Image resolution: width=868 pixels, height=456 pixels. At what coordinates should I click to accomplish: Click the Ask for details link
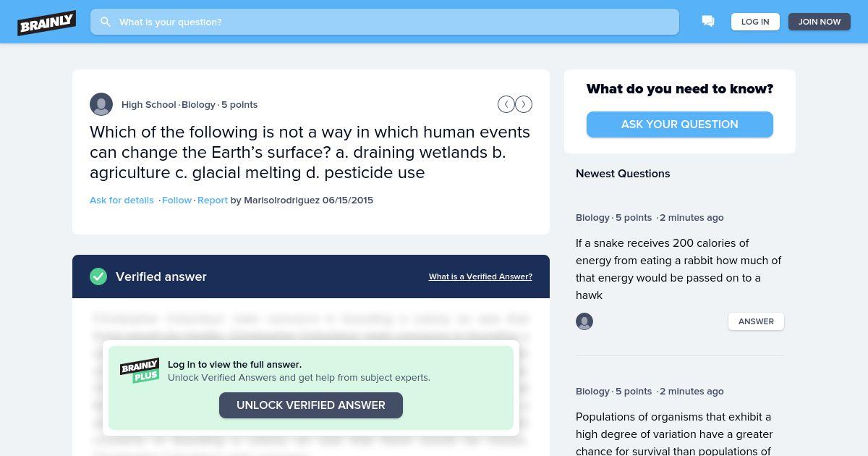pos(122,200)
